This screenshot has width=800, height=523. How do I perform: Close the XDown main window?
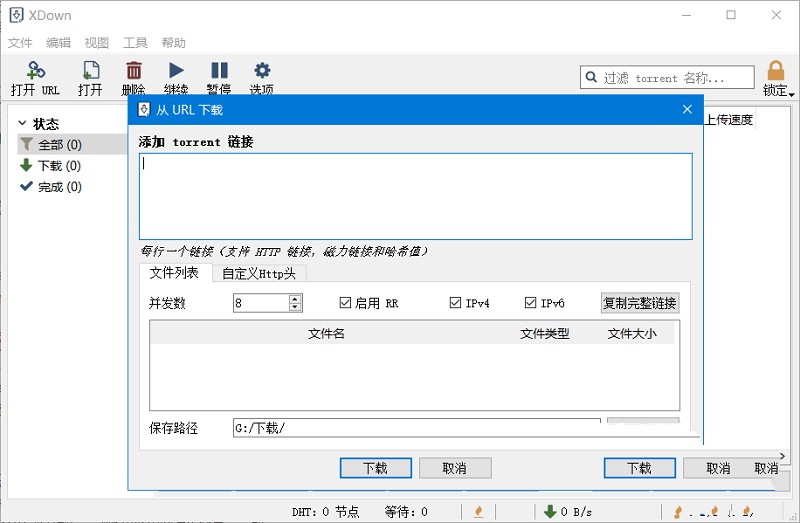click(x=776, y=15)
